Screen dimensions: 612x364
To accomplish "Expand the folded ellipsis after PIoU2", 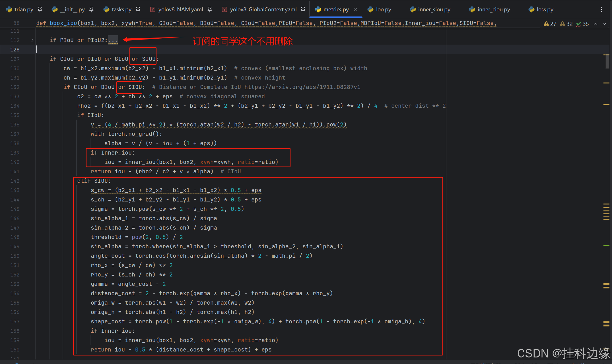I will coord(113,40).
